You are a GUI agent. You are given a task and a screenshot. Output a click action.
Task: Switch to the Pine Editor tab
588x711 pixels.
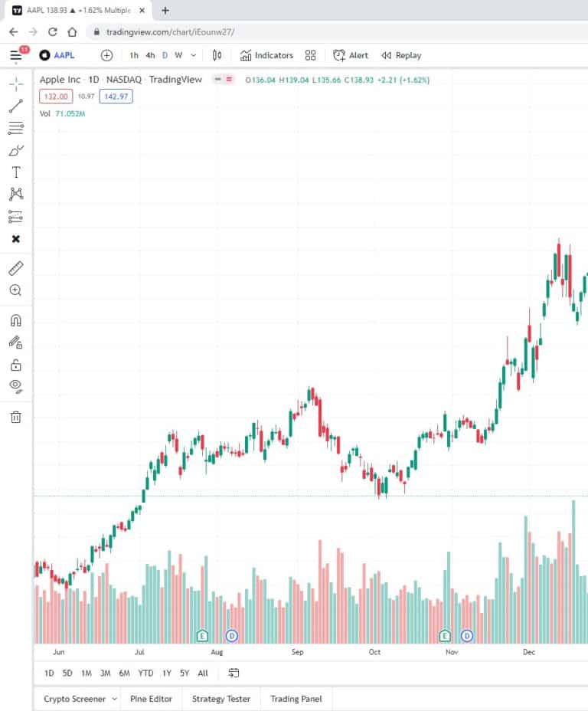click(x=150, y=699)
